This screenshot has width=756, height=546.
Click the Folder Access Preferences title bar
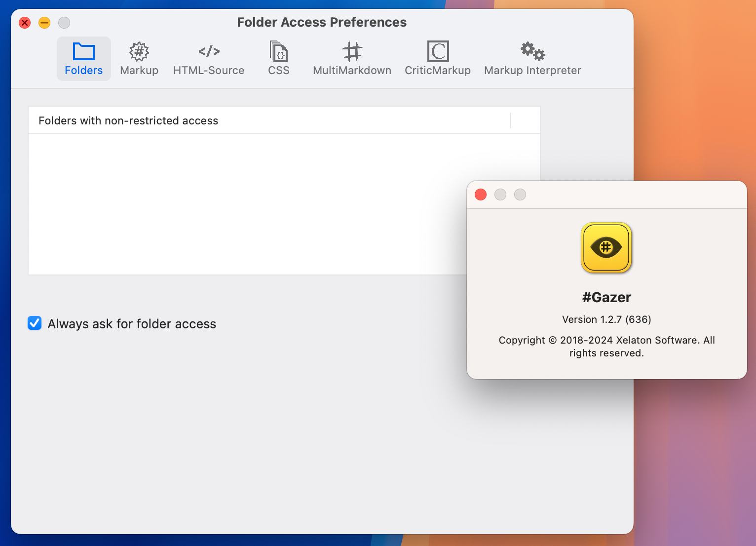[322, 22]
